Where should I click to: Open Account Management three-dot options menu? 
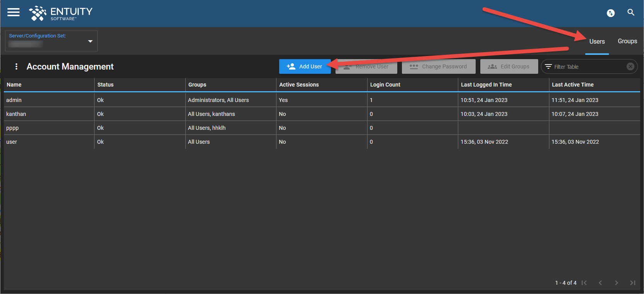tap(16, 66)
